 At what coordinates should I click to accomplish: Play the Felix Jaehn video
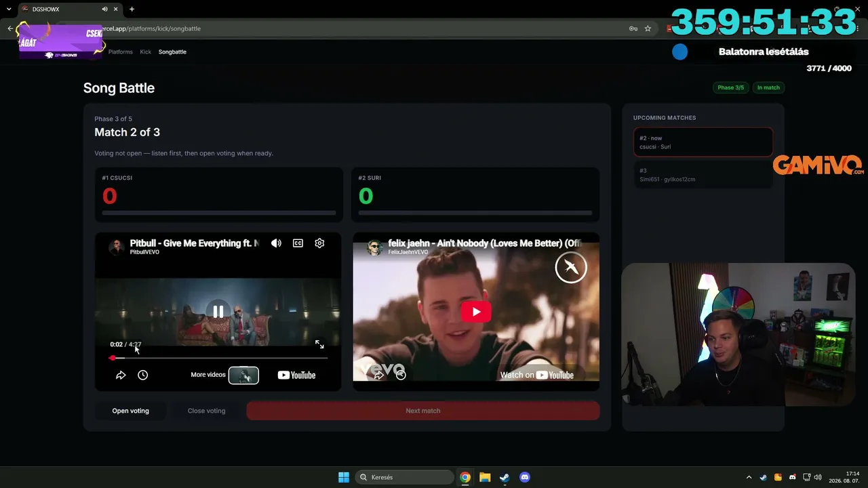tap(476, 312)
